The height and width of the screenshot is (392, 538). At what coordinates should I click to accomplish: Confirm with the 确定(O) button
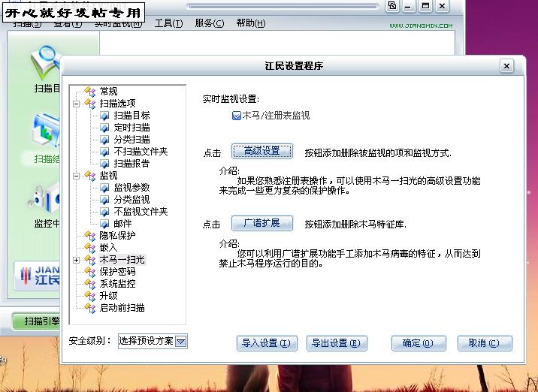(419, 343)
